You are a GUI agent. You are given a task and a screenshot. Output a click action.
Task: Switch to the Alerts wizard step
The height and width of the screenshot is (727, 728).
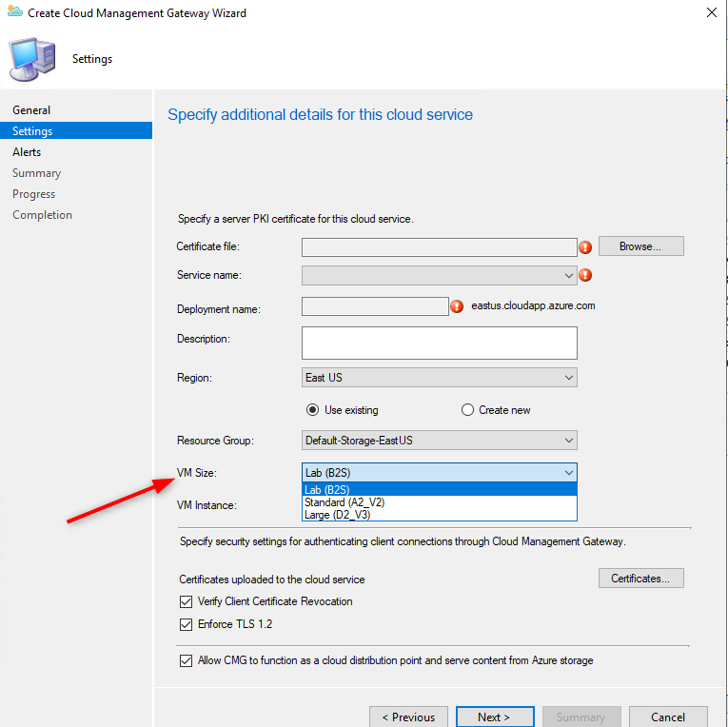pos(27,152)
